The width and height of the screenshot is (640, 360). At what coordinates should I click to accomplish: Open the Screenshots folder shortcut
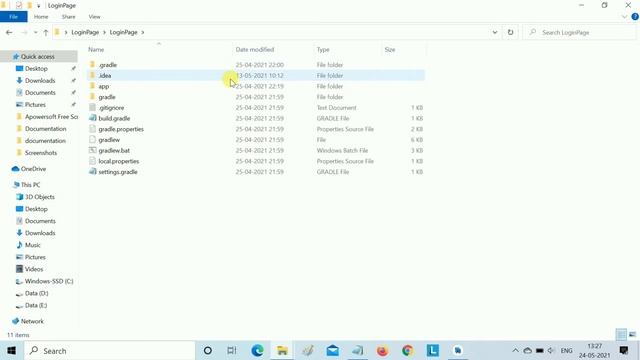point(41,153)
